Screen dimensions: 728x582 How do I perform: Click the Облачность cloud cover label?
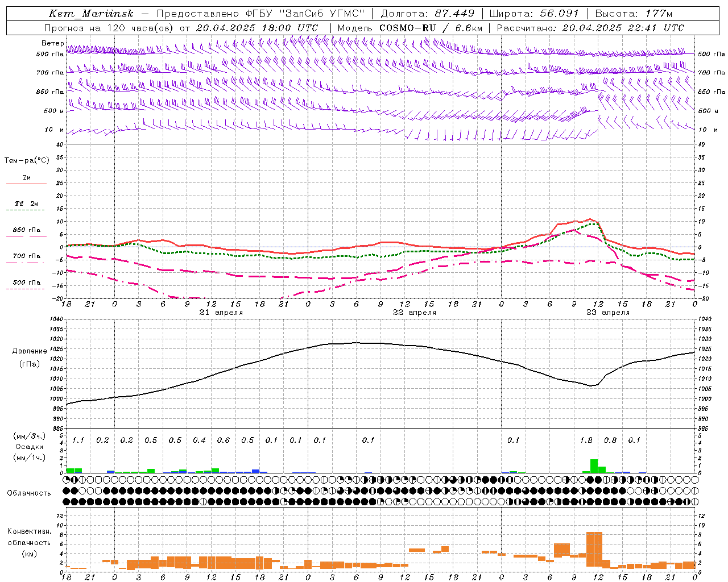28,493
